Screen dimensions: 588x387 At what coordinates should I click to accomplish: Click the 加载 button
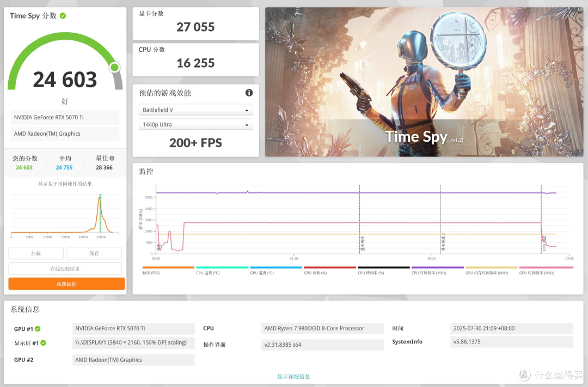click(36, 253)
